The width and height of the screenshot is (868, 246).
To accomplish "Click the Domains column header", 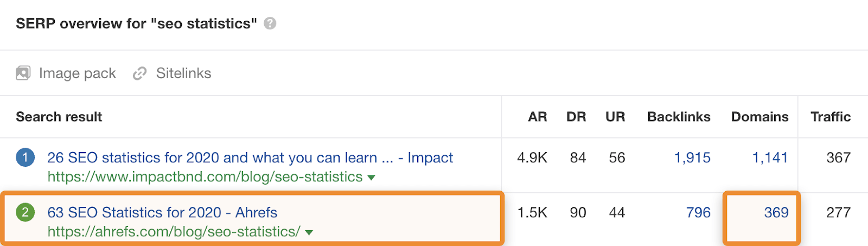I will pos(759,117).
